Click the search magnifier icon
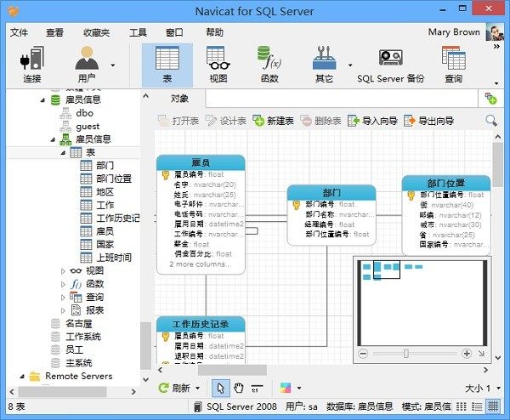Image resolution: width=510 pixels, height=420 pixels. coord(491,121)
